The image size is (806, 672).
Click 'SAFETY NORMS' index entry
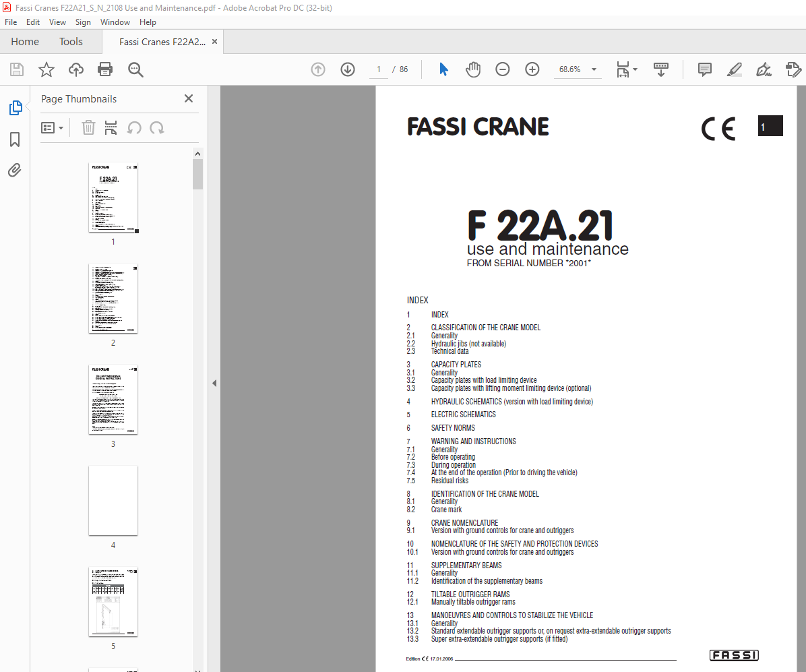click(453, 428)
